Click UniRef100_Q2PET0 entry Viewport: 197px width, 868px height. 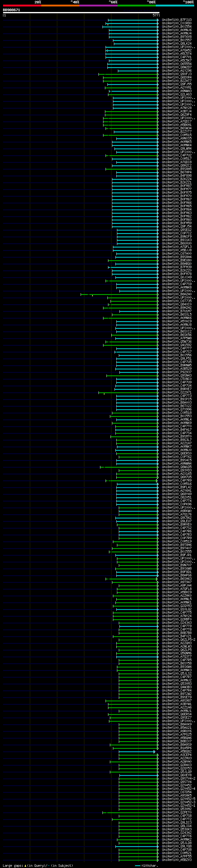tap(177, 812)
